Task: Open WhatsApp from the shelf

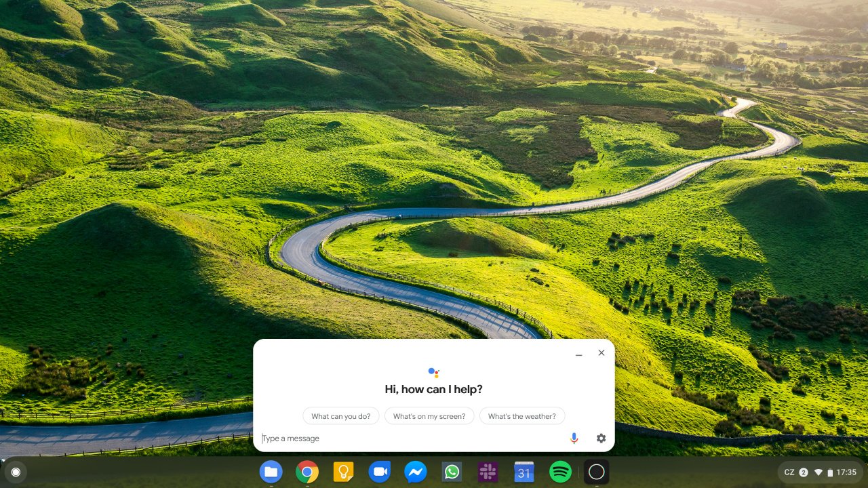Action: click(x=452, y=472)
